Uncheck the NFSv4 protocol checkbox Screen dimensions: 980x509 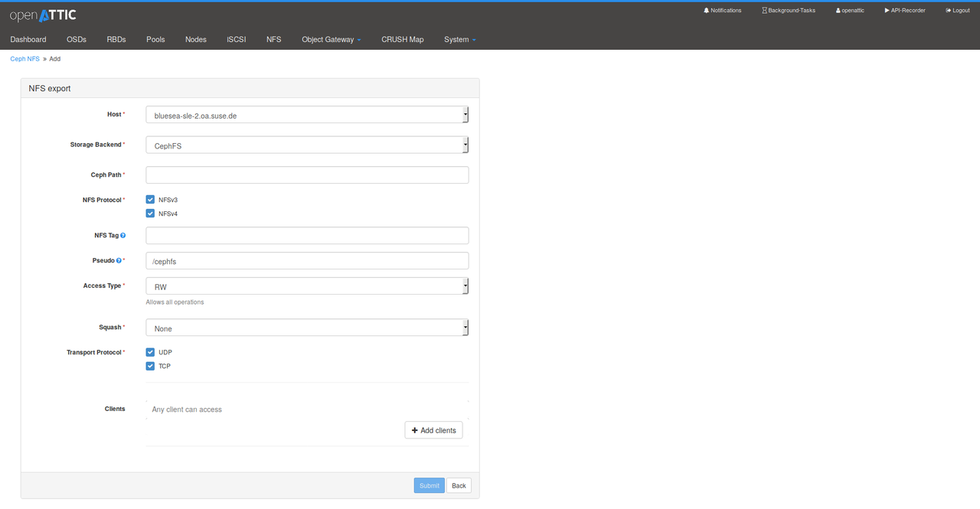click(151, 214)
